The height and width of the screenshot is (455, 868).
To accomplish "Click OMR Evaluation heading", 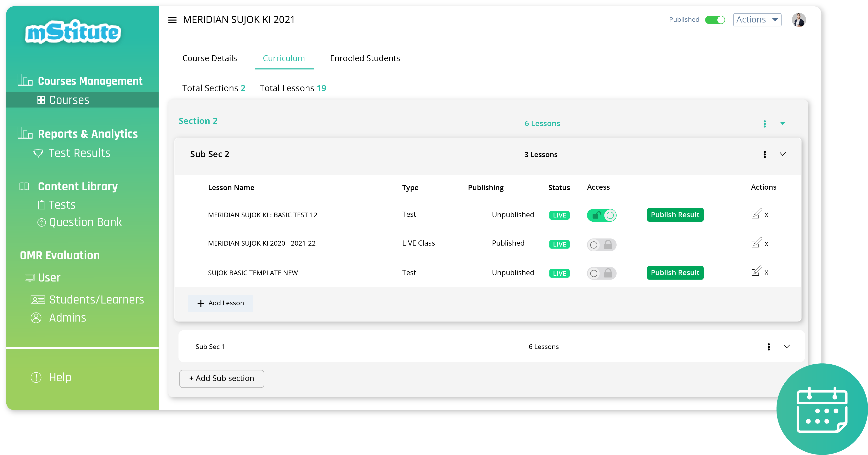I will (x=60, y=255).
